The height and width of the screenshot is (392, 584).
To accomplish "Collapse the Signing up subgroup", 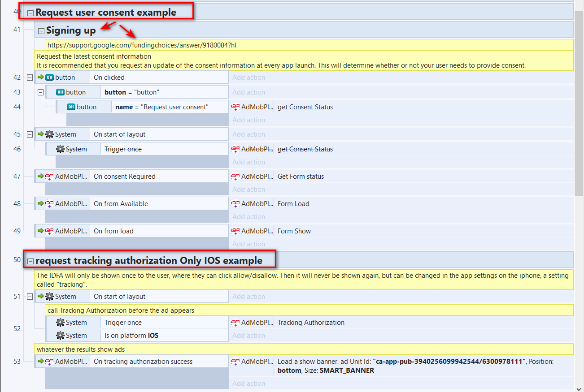I will [x=41, y=31].
